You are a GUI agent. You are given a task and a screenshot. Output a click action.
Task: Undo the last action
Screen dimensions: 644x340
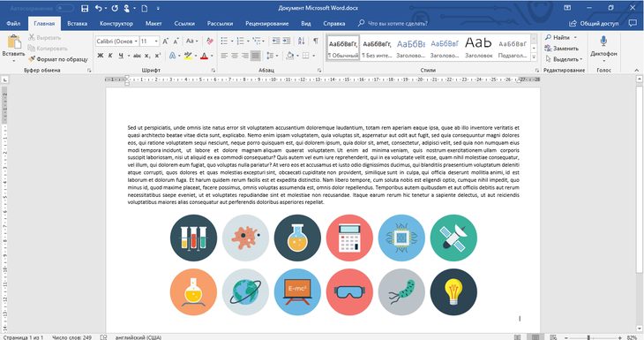(98, 8)
